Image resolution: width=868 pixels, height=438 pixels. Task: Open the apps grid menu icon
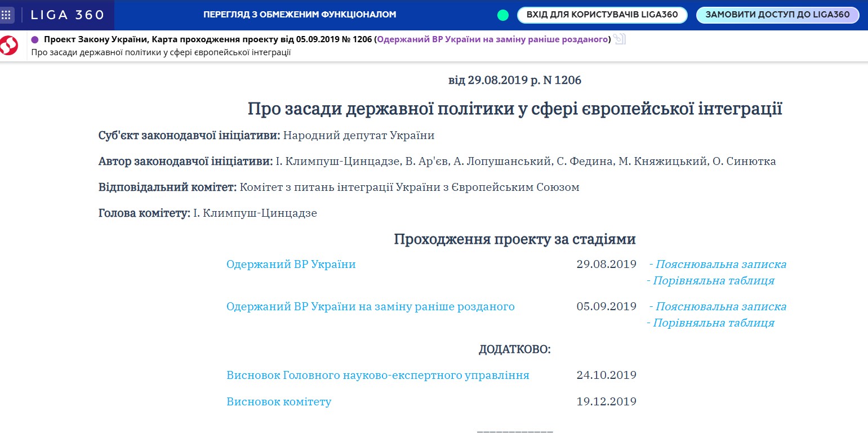(7, 15)
